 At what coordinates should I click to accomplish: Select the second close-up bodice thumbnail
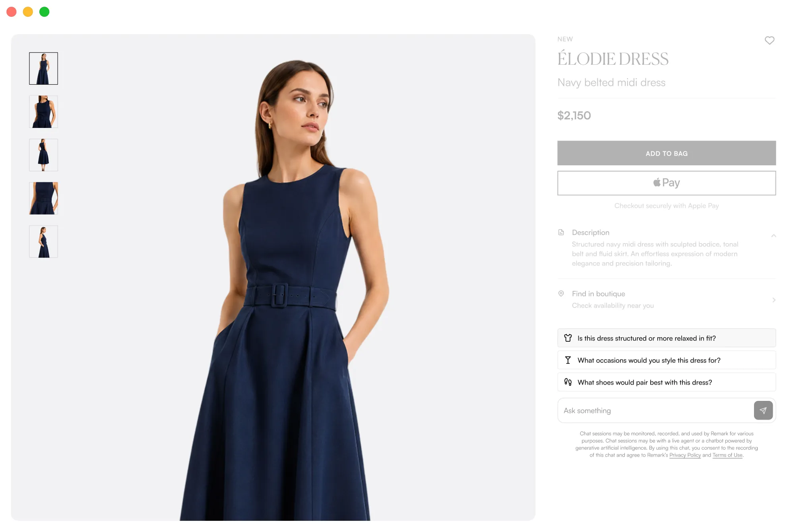tap(44, 112)
